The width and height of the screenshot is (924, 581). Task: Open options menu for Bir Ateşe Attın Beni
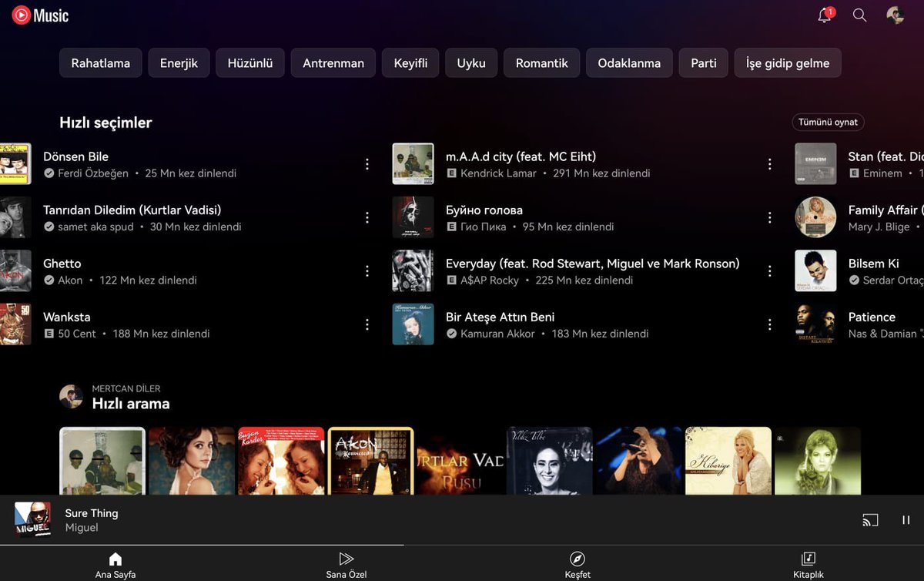769,325
